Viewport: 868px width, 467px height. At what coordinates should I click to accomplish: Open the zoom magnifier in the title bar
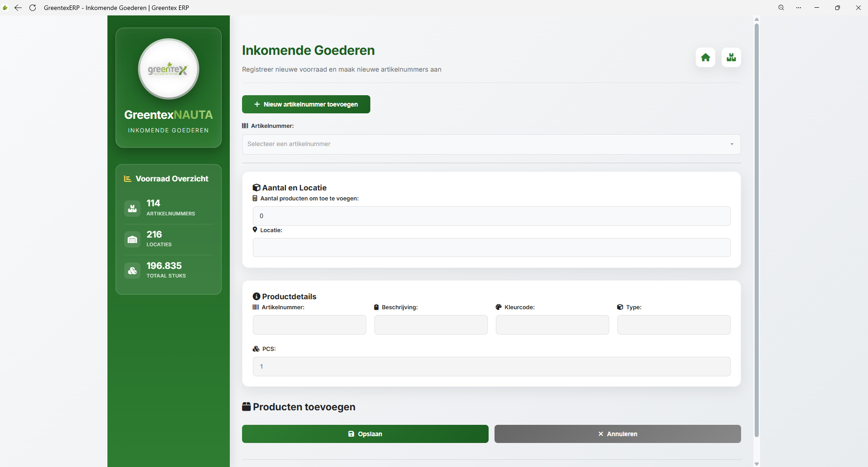[781, 8]
